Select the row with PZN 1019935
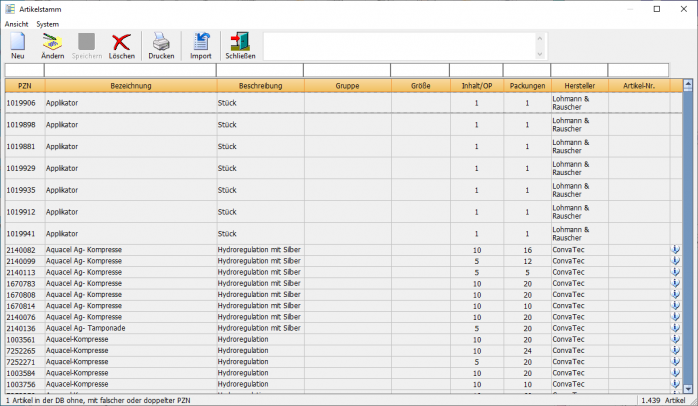This screenshot has height=406, width=698. 343,190
